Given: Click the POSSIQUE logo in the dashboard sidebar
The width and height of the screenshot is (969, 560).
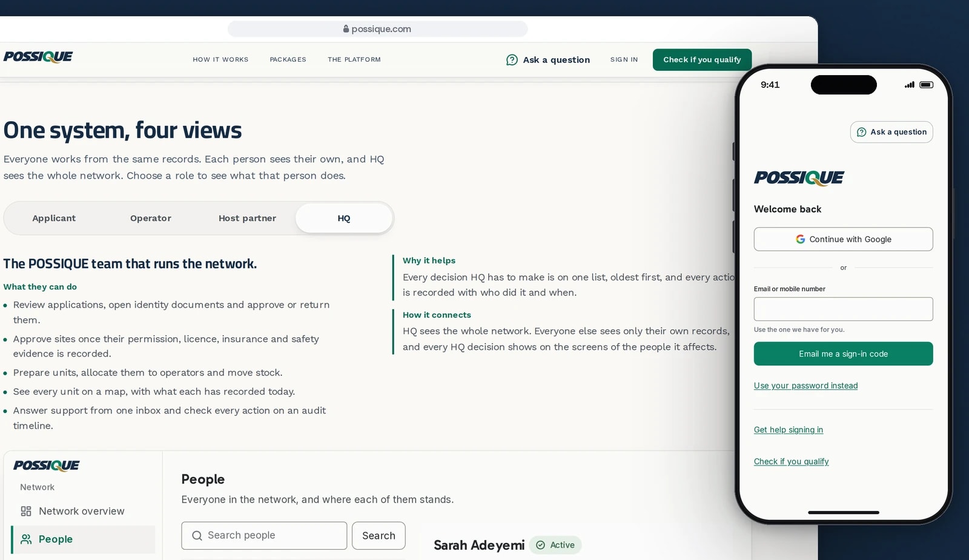Looking at the screenshot, I should (46, 466).
